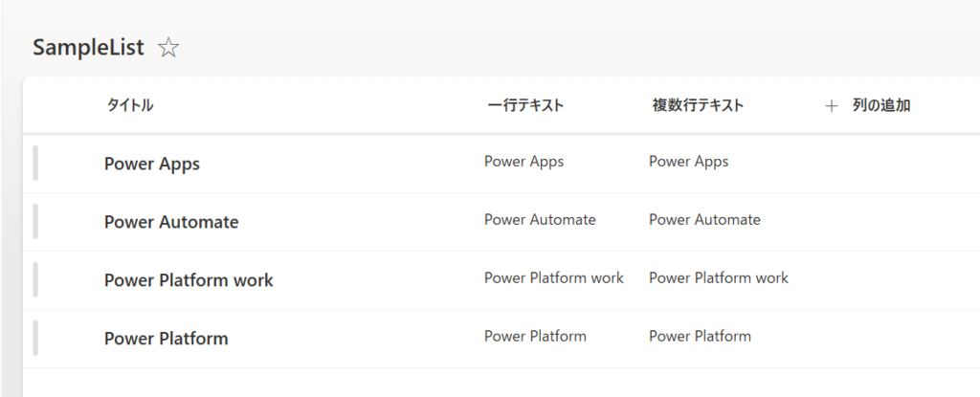Open the bold Power Platform title item
The width and height of the screenshot is (980, 397).
166,339
